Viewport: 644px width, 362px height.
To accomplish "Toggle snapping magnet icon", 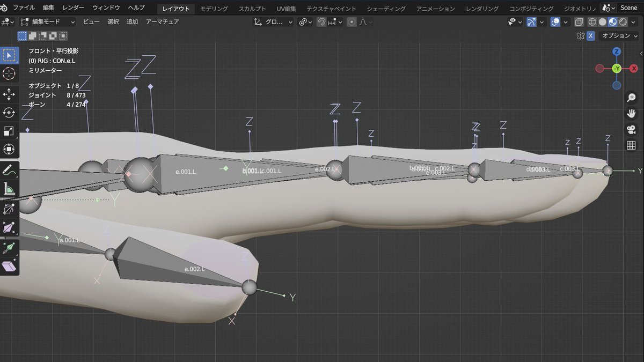I will tap(321, 22).
